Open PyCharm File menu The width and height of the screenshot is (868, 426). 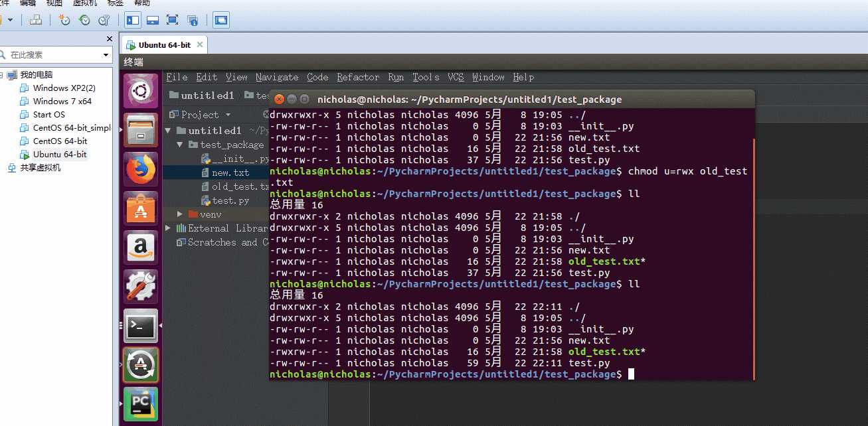pos(177,77)
